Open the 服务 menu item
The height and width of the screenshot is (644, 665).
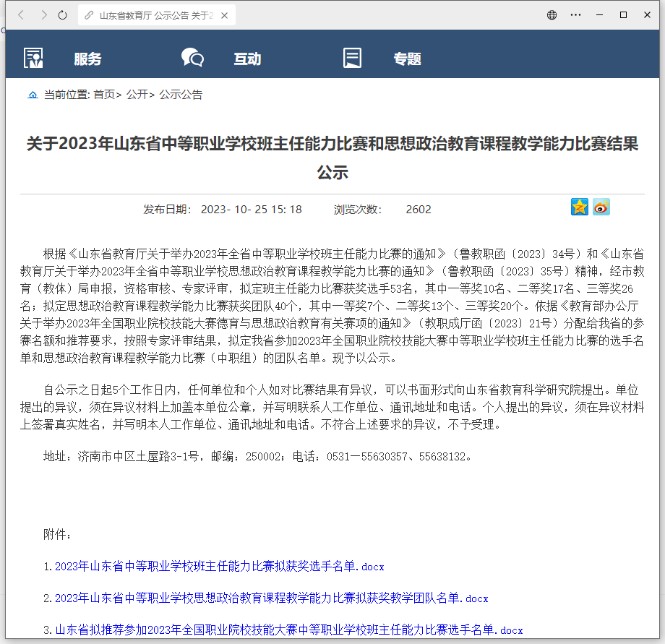click(x=87, y=59)
